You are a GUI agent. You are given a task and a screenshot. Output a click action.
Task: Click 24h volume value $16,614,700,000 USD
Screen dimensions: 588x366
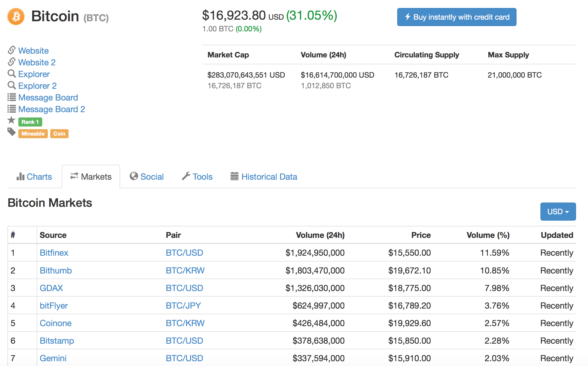pyautogui.click(x=337, y=75)
